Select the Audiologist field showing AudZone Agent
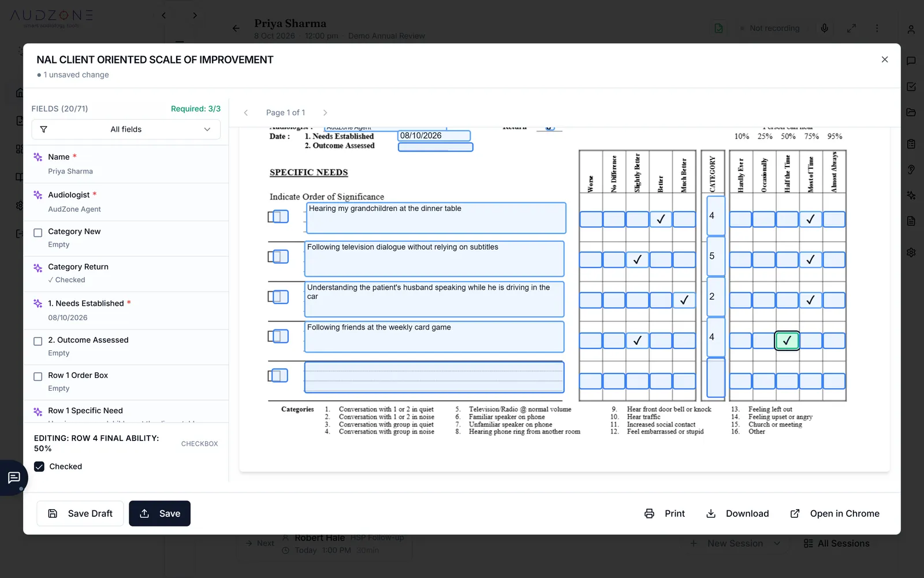The height and width of the screenshot is (578, 924). click(126, 202)
